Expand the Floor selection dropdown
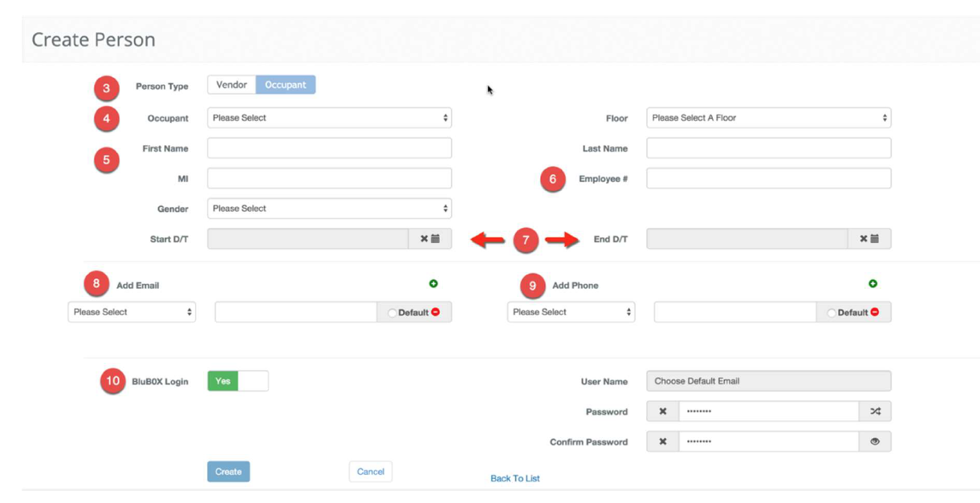Screen dimensions: 980x503 (x=768, y=118)
